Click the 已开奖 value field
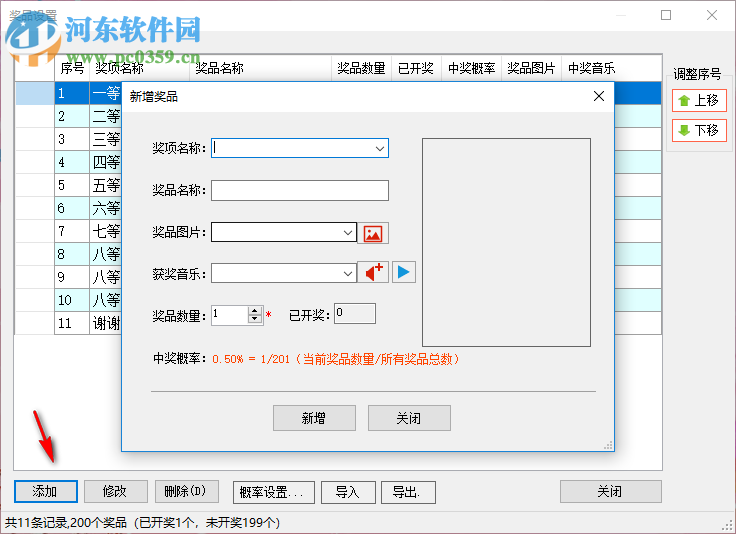The height and width of the screenshot is (534, 736). [355, 313]
